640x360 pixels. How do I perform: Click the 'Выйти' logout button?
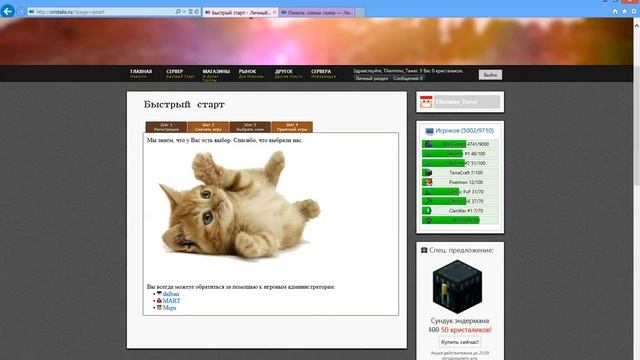[490, 75]
